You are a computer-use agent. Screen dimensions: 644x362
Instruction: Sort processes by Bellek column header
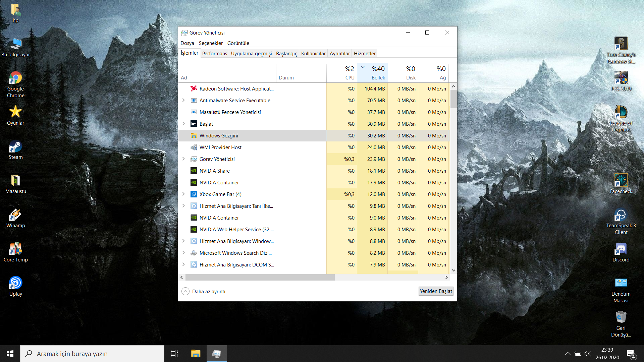coord(372,73)
